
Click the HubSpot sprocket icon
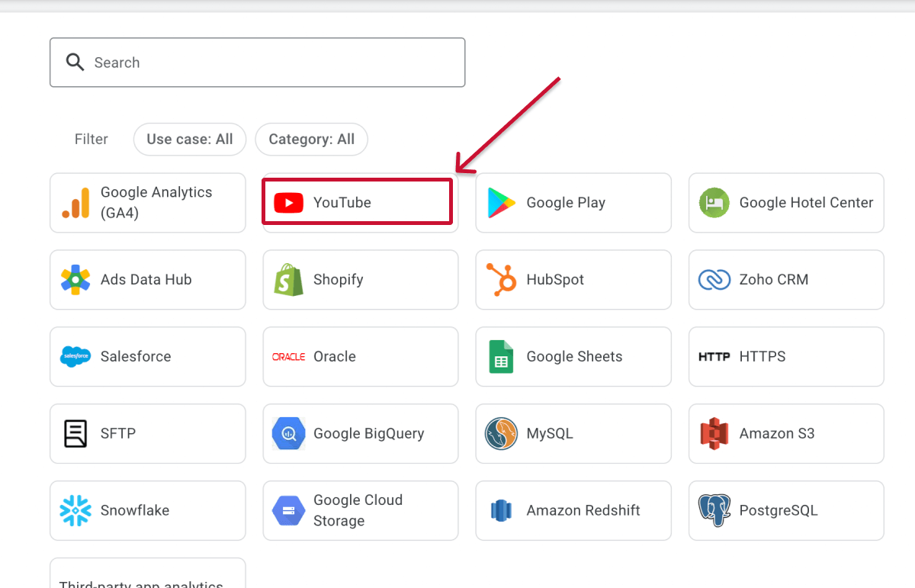click(502, 280)
